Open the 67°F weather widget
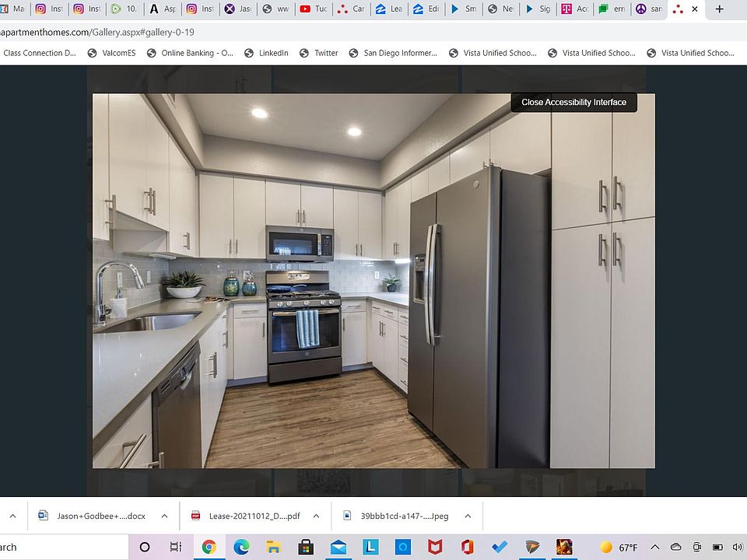This screenshot has height=560, width=747. coord(619,547)
